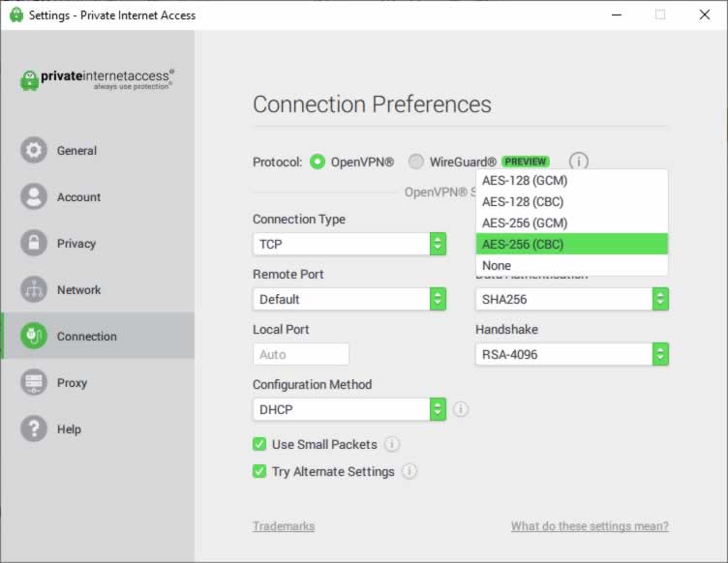Click the Account person icon
The height and width of the screenshot is (563, 728).
(34, 196)
